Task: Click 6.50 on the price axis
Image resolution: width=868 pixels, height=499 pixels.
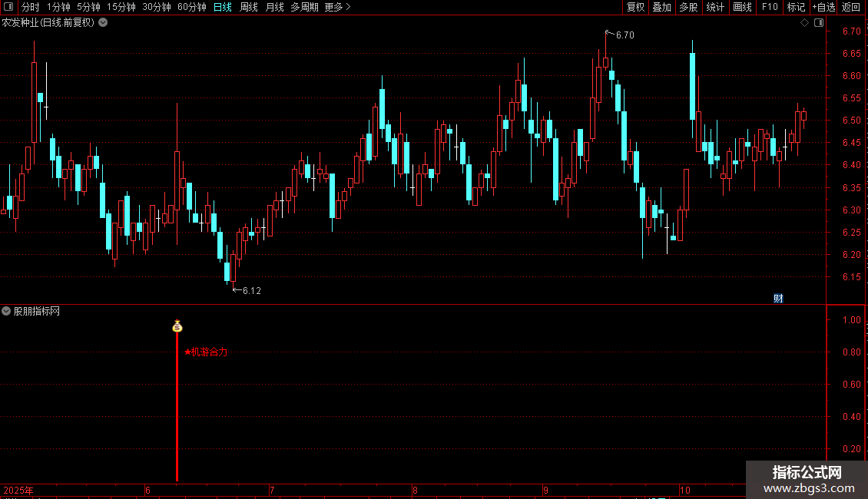Action: tap(851, 120)
